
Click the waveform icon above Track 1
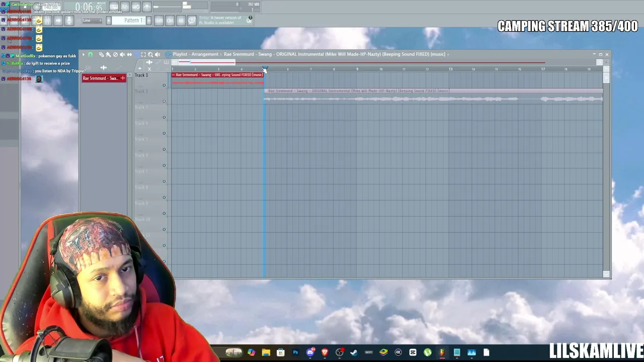(149, 62)
